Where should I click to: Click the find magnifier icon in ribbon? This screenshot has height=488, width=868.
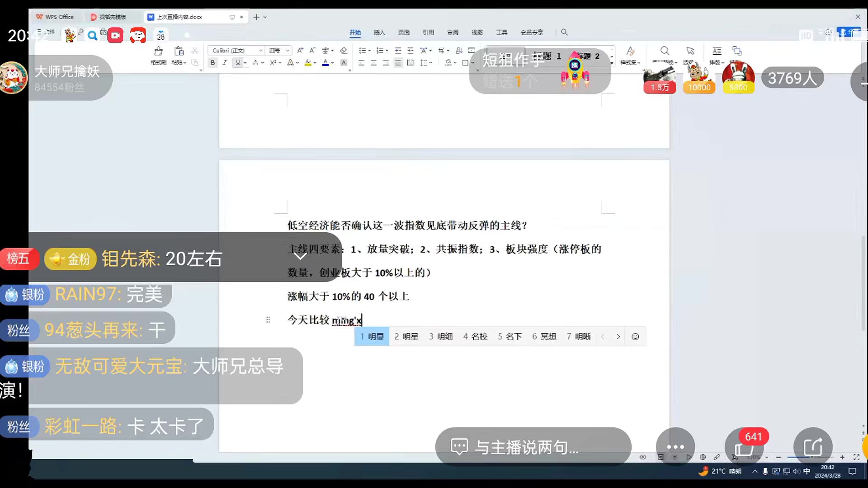click(x=665, y=51)
